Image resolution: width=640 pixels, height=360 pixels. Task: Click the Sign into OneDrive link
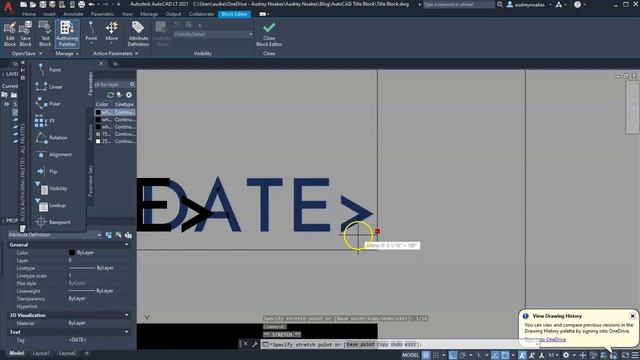(545, 339)
